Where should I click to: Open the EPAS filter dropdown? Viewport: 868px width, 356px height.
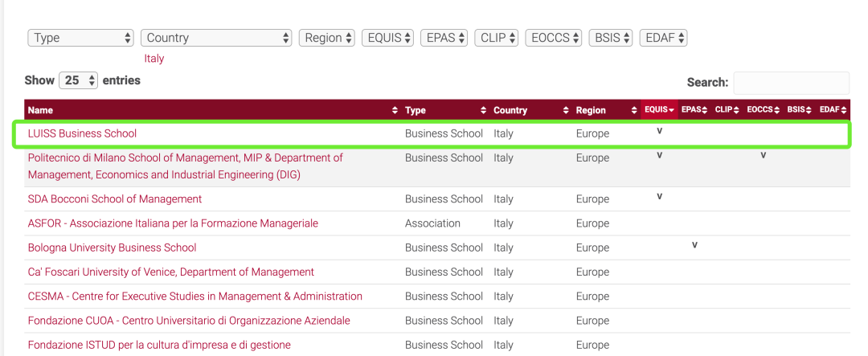pos(444,38)
